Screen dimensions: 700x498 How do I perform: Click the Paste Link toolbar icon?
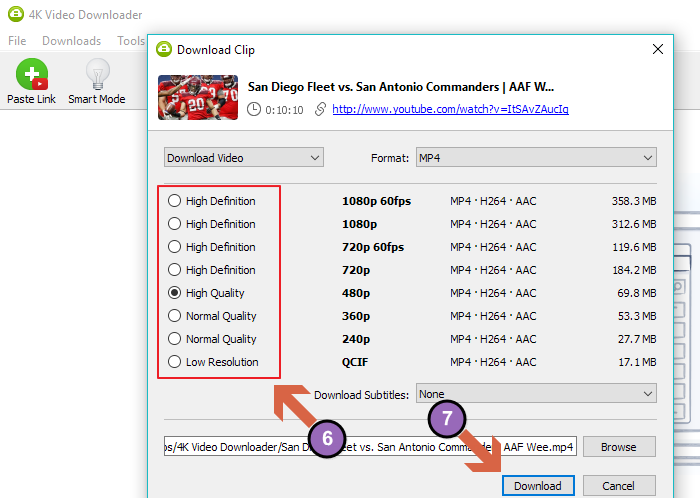pos(31,75)
